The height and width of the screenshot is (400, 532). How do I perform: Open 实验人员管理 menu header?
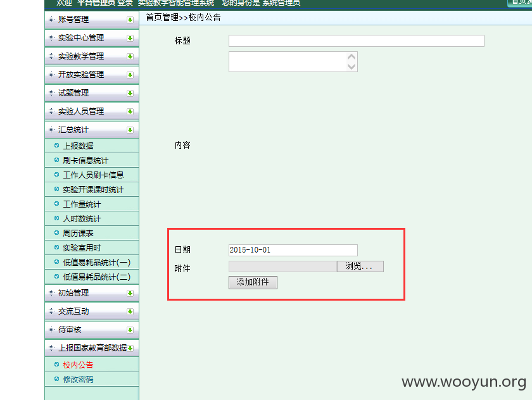click(92, 111)
